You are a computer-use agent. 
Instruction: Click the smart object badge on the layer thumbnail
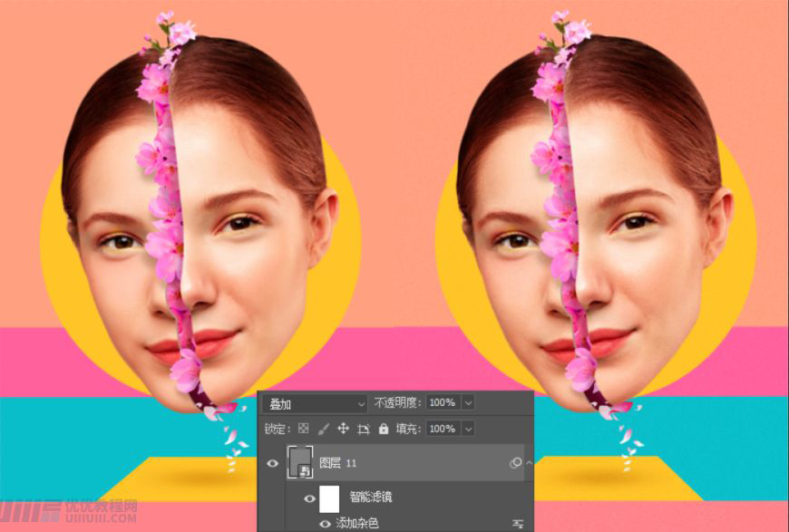point(306,469)
